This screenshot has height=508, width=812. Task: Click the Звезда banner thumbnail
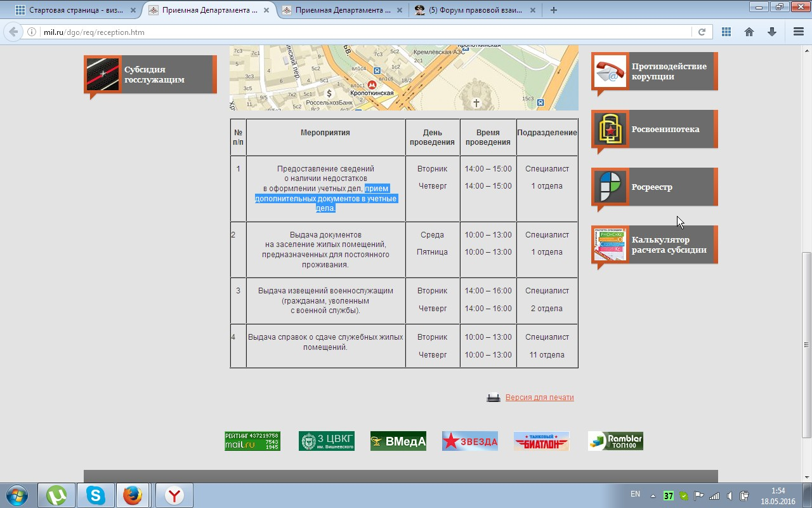pos(469,441)
